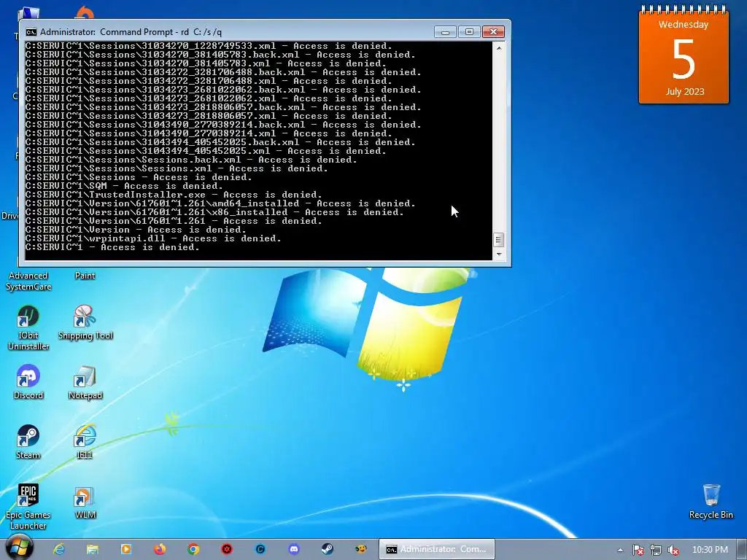Click the Advanced SystemCare desktop label

(28, 281)
